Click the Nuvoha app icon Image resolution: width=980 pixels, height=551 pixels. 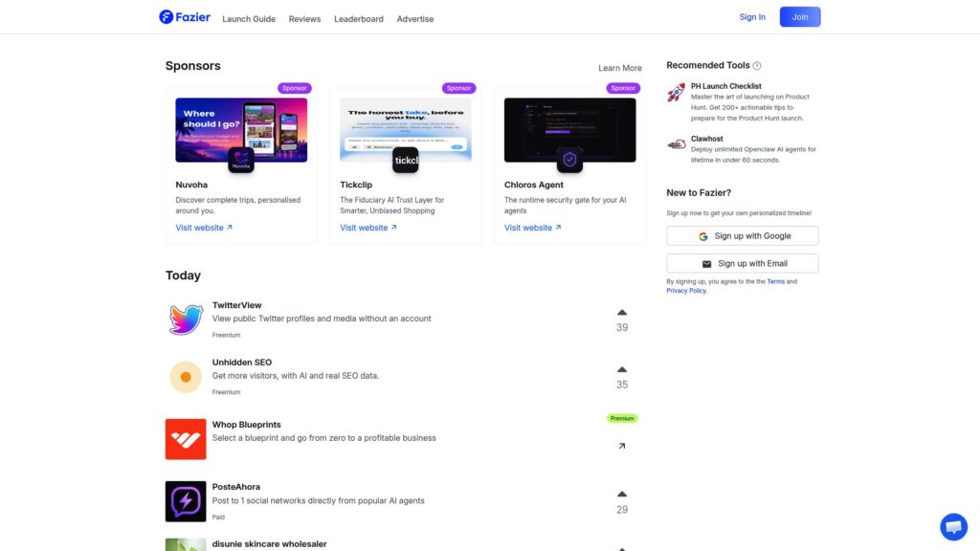tap(241, 160)
